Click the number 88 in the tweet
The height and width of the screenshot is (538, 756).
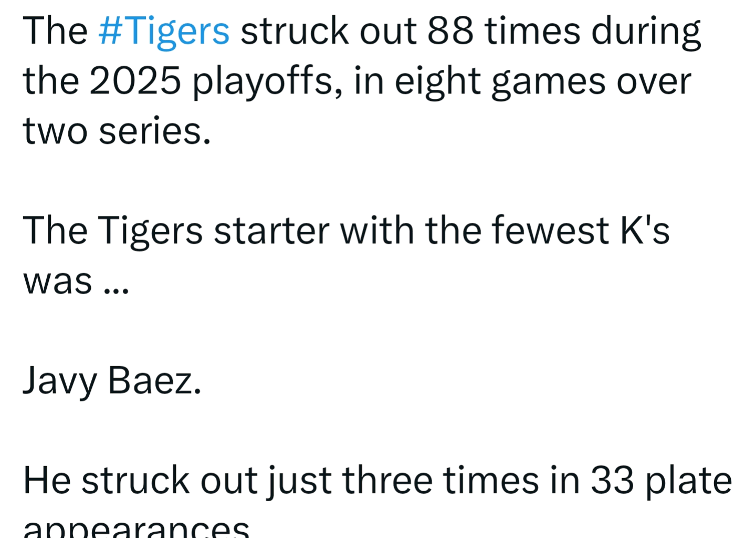point(450,31)
